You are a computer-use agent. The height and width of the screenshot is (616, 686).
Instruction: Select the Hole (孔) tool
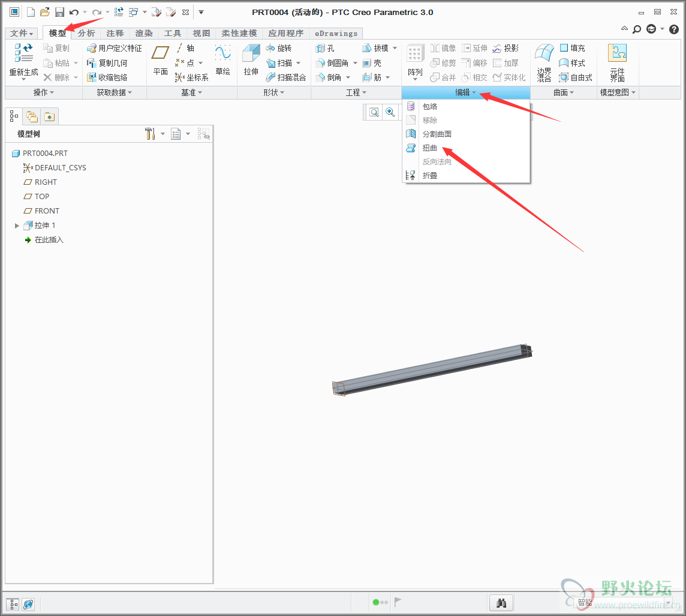tap(325, 48)
